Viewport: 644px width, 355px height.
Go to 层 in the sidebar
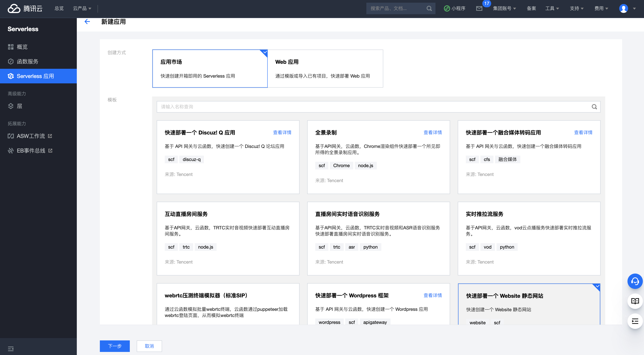click(38, 106)
